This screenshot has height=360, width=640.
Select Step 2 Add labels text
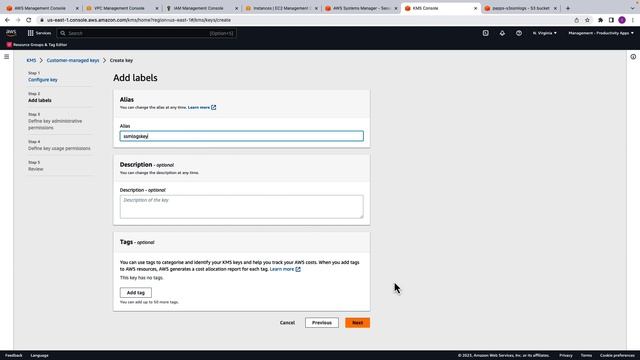[40, 100]
